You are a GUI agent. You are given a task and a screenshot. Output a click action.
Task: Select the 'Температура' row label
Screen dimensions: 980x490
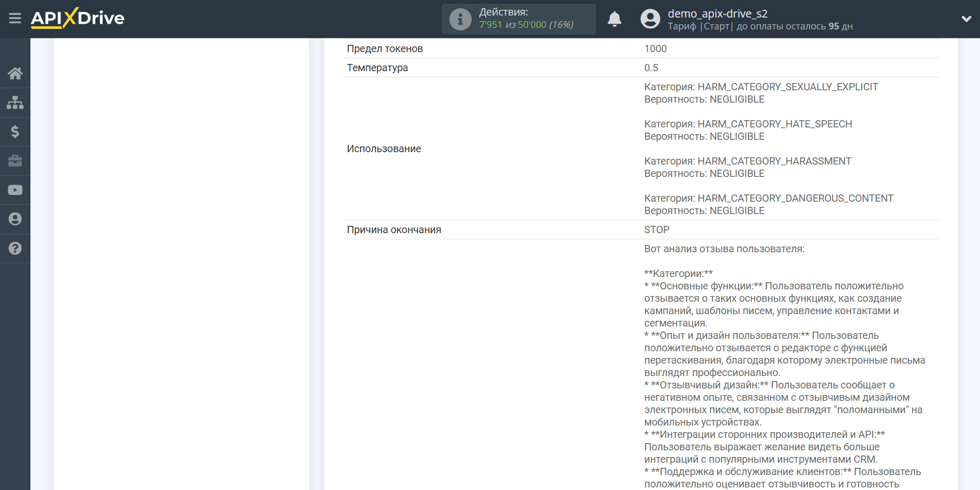pyautogui.click(x=377, y=68)
